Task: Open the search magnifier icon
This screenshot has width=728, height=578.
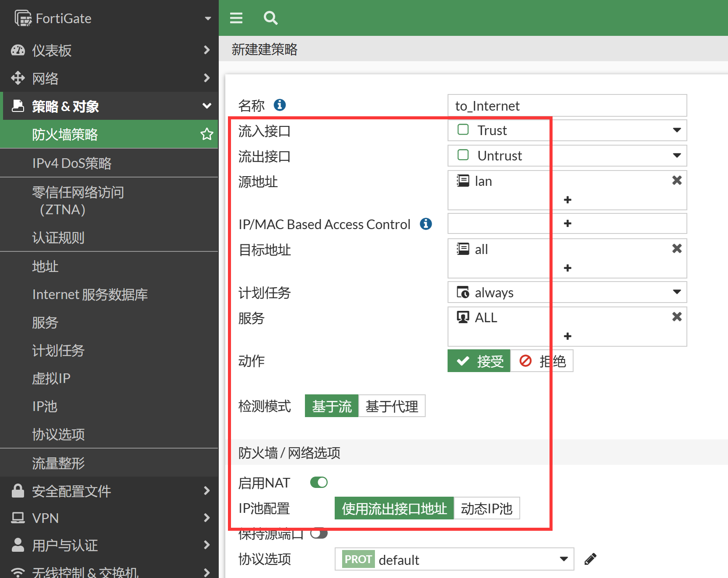Action: pos(270,18)
